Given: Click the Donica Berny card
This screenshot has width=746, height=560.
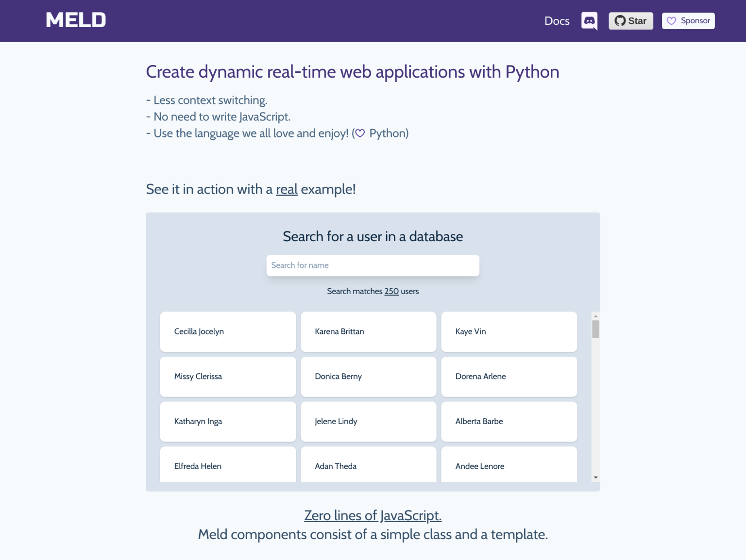Looking at the screenshot, I should tap(368, 377).
